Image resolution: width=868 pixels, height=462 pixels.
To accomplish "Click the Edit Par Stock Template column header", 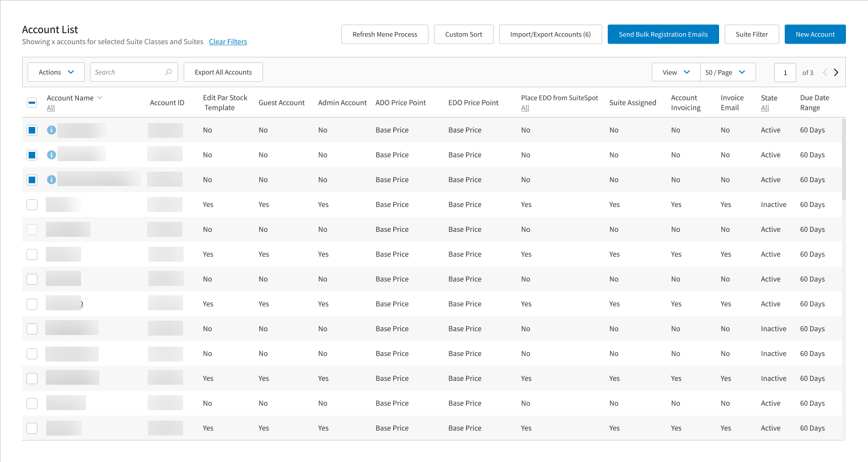I will (x=225, y=103).
